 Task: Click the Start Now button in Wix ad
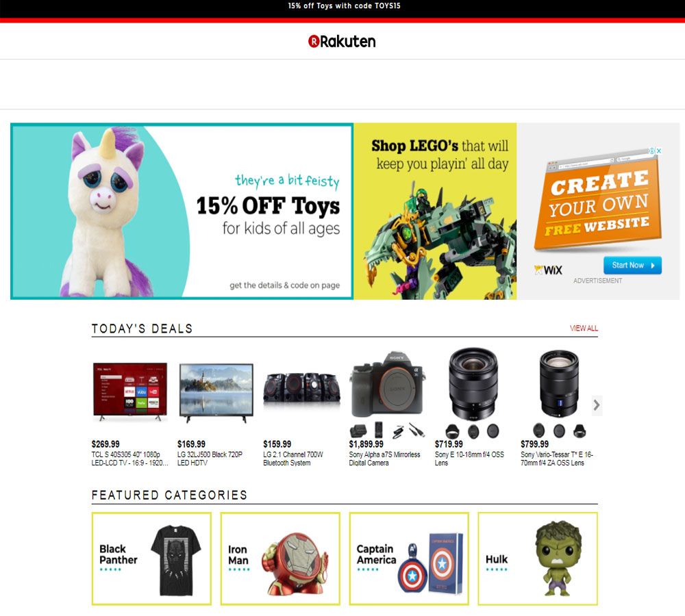tap(632, 266)
